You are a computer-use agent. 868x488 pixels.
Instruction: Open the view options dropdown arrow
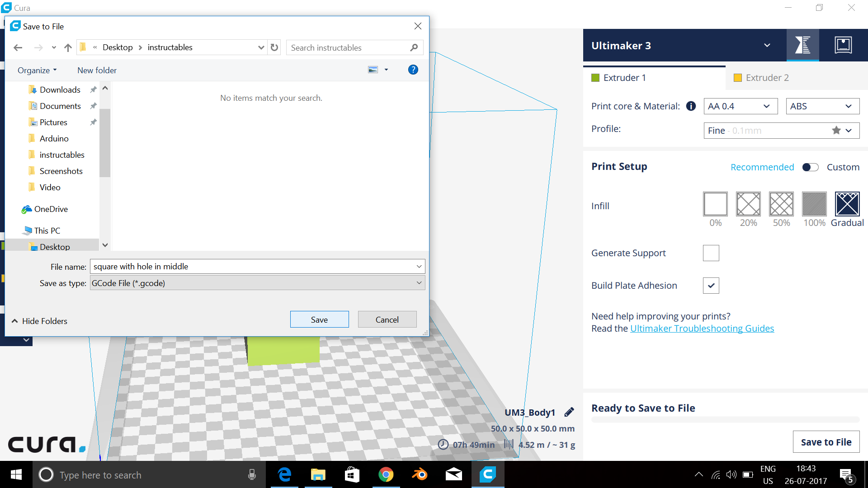tap(386, 70)
